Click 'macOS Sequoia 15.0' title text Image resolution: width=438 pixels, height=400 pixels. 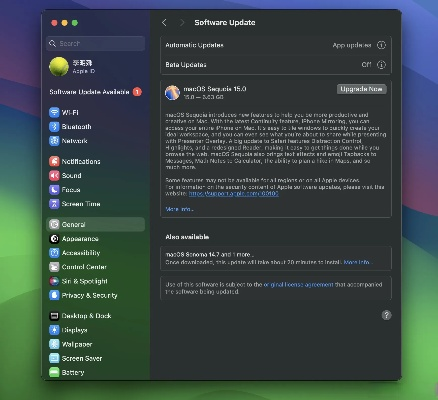click(215, 89)
